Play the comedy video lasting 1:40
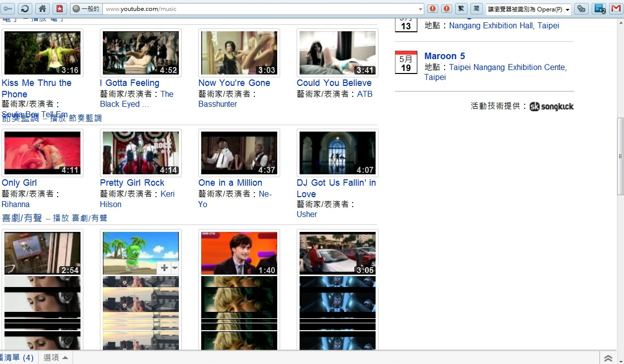The width and height of the screenshot is (624, 364). coord(239,253)
